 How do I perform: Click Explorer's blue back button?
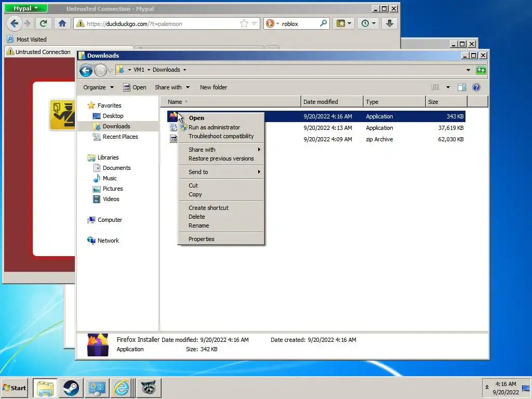tap(86, 70)
